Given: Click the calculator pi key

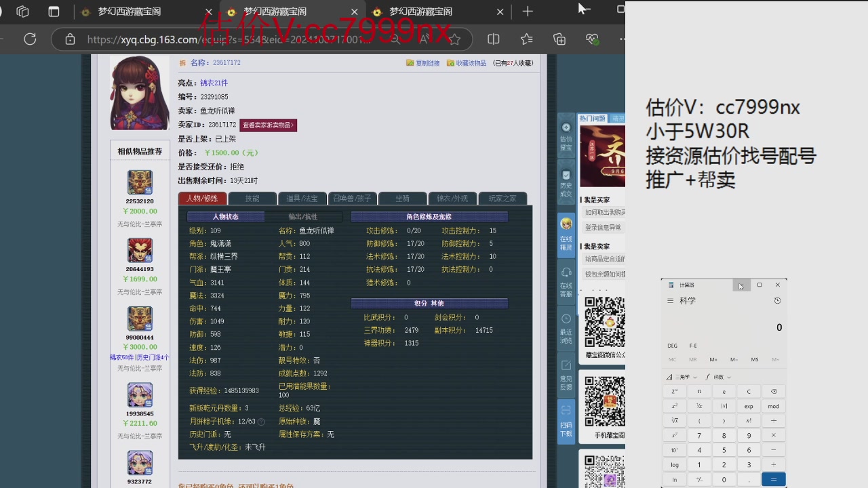Looking at the screenshot, I should 699,391.
